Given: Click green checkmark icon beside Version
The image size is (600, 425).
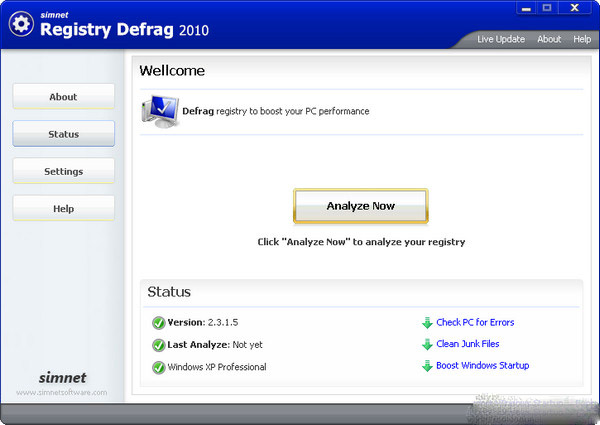Looking at the screenshot, I should coord(158,323).
